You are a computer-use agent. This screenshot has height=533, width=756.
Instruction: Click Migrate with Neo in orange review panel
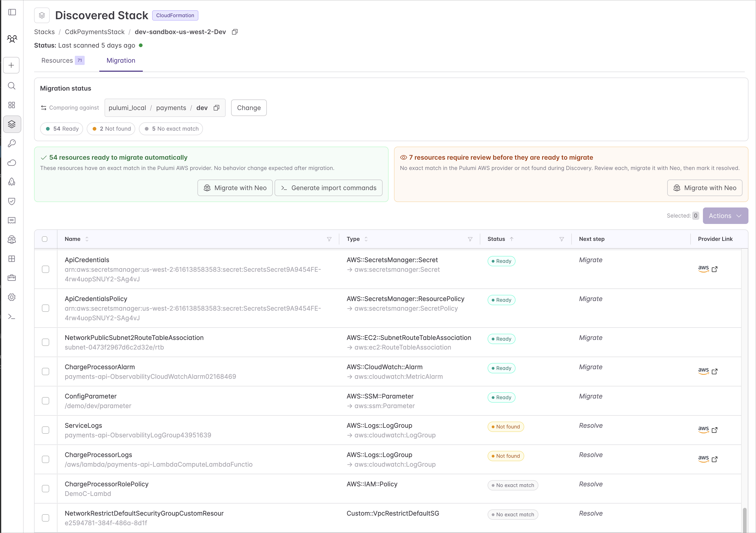705,188
